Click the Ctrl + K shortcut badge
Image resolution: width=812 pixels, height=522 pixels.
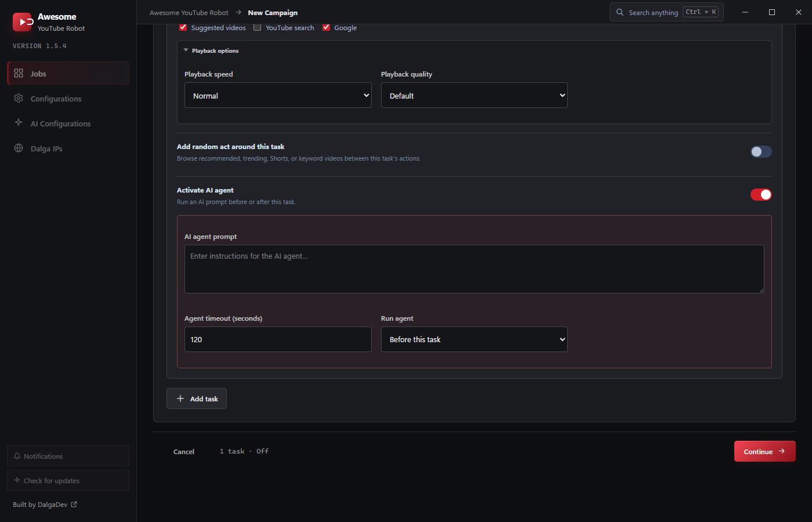701,12
